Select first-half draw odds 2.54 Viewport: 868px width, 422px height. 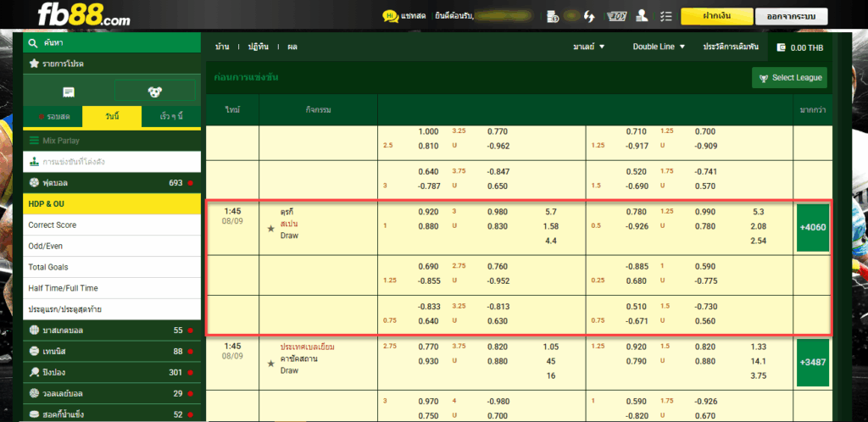759,242
